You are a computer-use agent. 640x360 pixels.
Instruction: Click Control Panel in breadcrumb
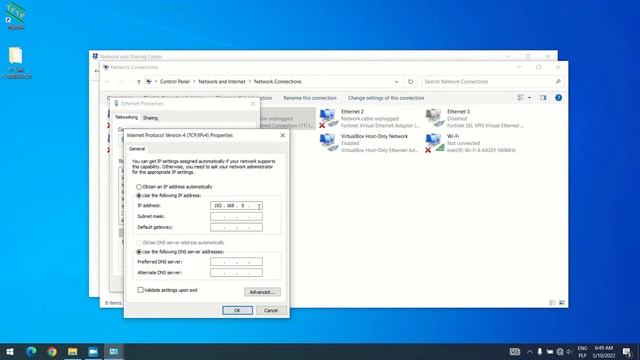coord(175,82)
